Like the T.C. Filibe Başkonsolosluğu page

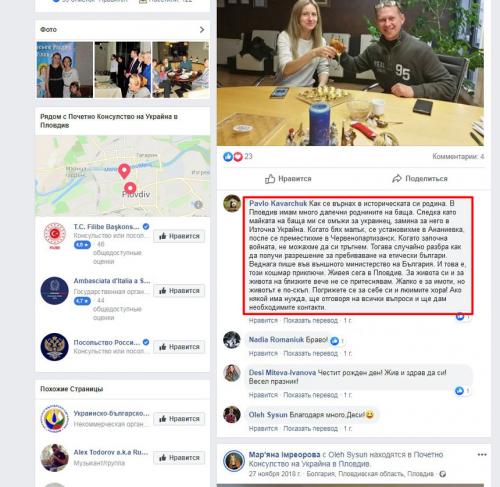click(x=179, y=236)
